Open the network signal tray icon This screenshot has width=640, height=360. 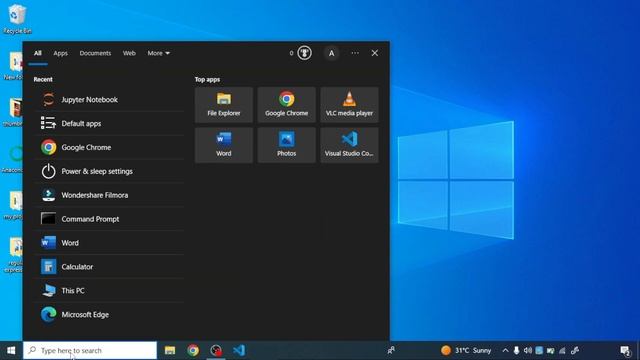click(562, 350)
